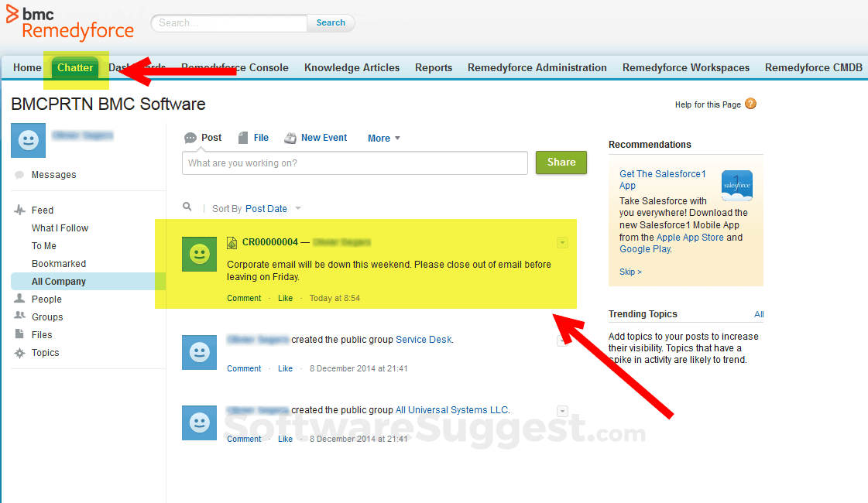Click the Salesforce1 app icon
The width and height of the screenshot is (868, 503).
click(x=737, y=186)
